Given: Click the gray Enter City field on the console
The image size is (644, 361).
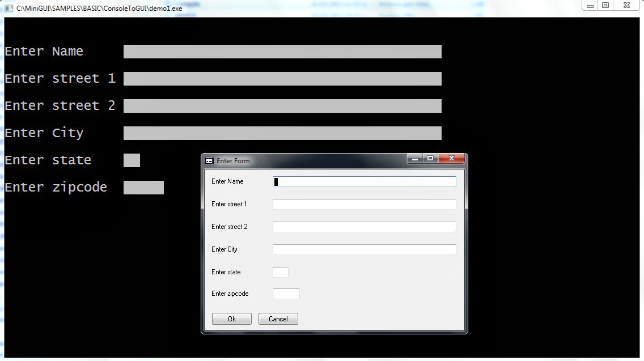Looking at the screenshot, I should click(282, 133).
